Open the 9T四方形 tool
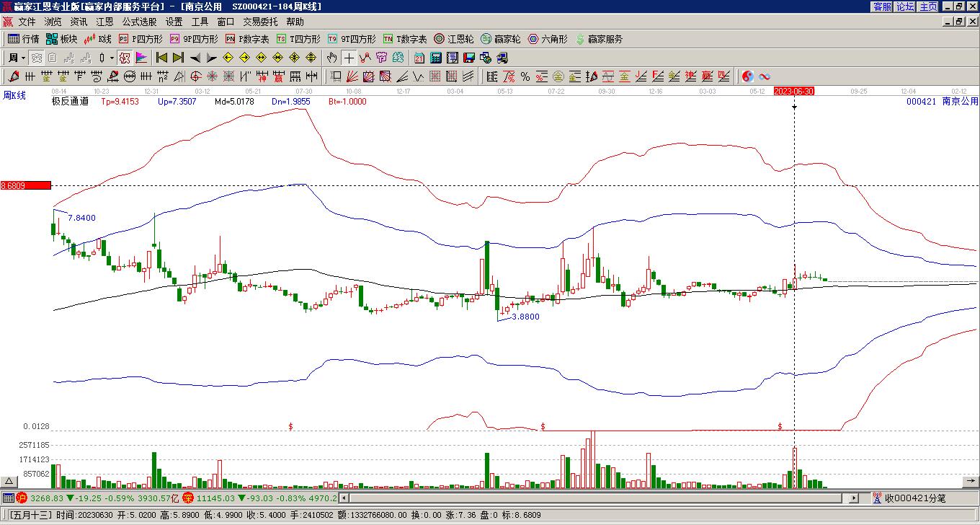 (x=352, y=39)
